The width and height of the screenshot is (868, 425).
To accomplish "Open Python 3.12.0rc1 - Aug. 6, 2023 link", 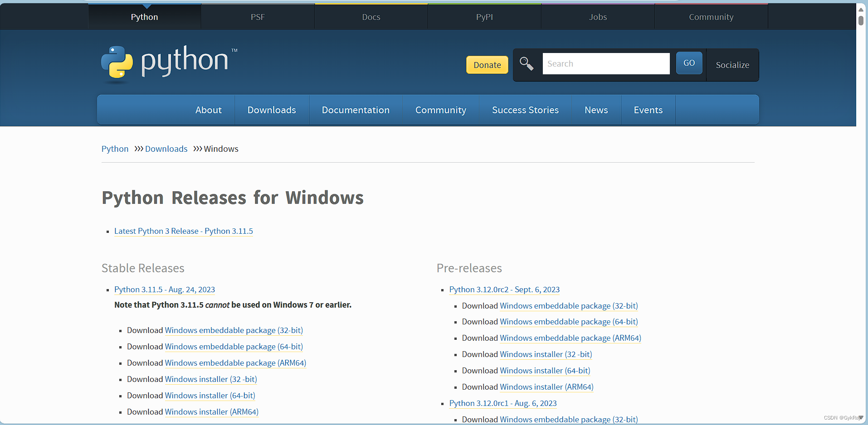I will click(503, 403).
